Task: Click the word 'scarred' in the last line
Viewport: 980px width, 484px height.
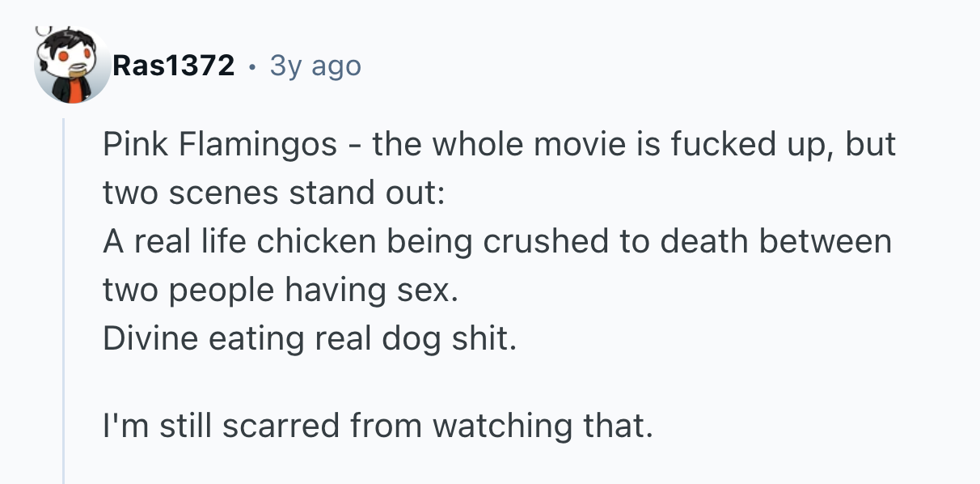Action: 273,425
